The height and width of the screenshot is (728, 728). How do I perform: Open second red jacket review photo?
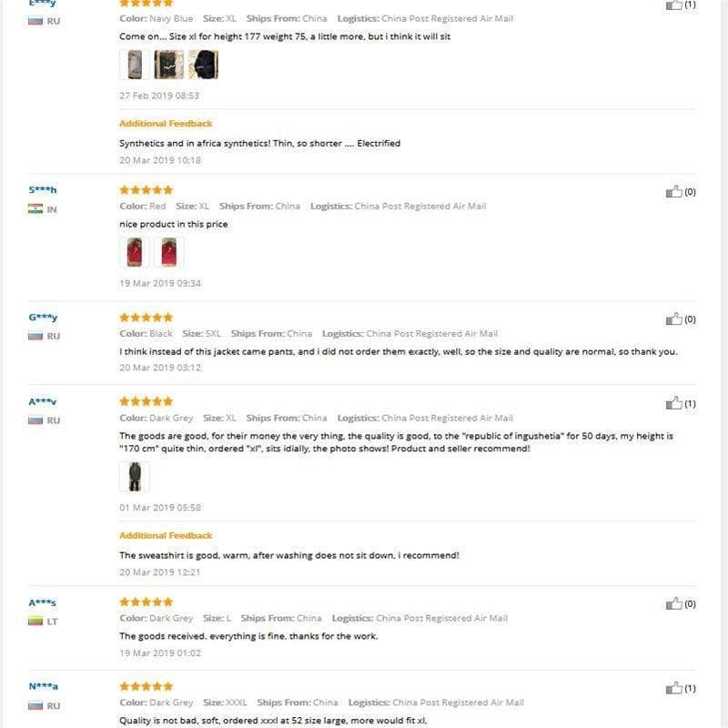[x=169, y=252]
